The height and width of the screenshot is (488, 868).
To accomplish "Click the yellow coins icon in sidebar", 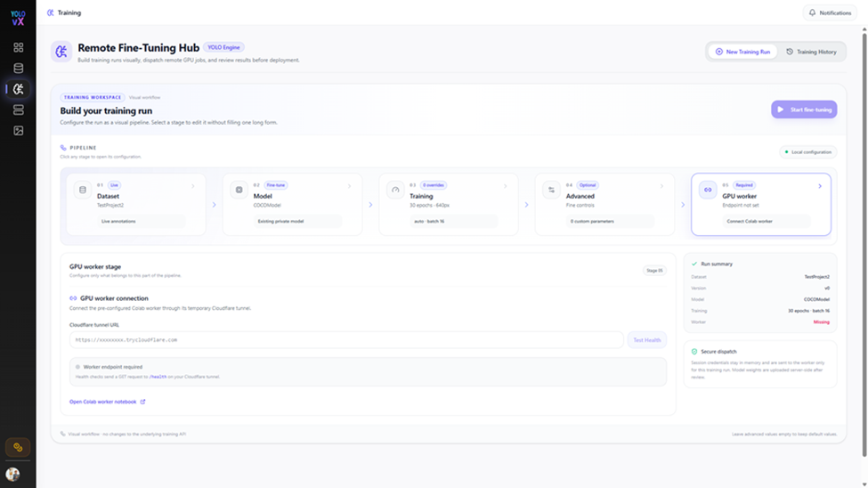I will coord(18,447).
